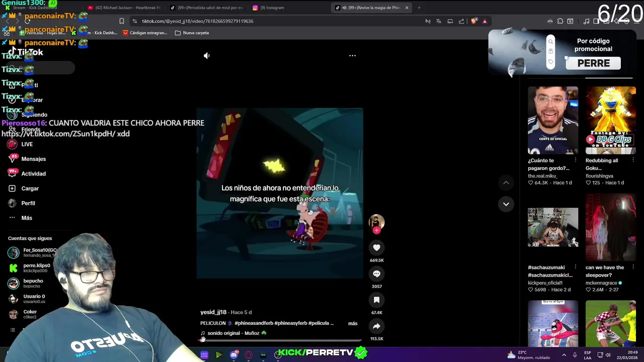Image resolution: width=644 pixels, height=362 pixels.
Task: Go to the next video with down arrow
Action: (x=506, y=204)
